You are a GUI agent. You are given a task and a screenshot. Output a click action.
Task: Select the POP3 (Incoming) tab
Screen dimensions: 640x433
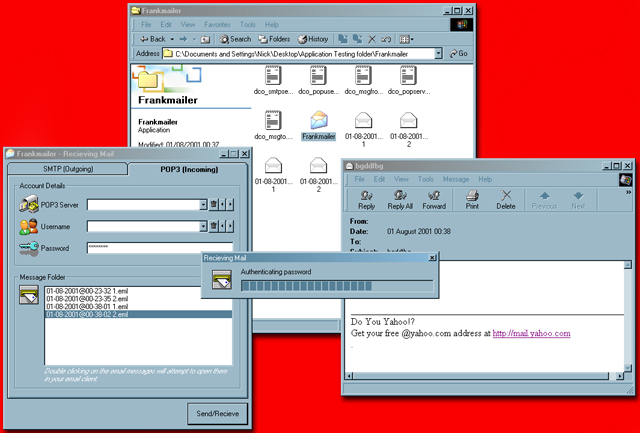(x=189, y=169)
